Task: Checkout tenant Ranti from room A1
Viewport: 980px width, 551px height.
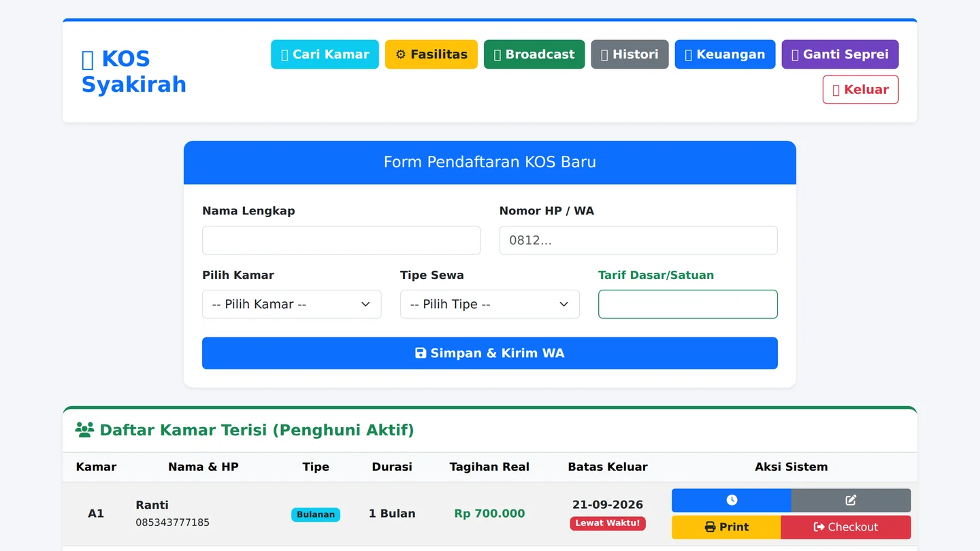Action: pyautogui.click(x=846, y=527)
